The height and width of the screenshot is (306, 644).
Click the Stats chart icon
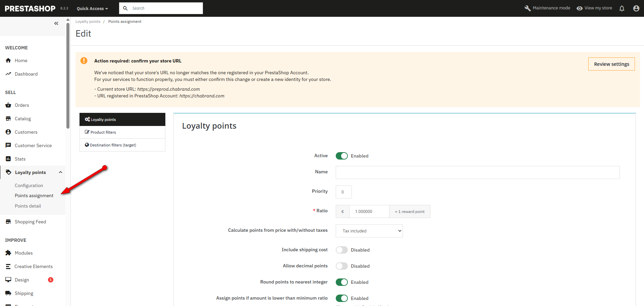point(8,159)
